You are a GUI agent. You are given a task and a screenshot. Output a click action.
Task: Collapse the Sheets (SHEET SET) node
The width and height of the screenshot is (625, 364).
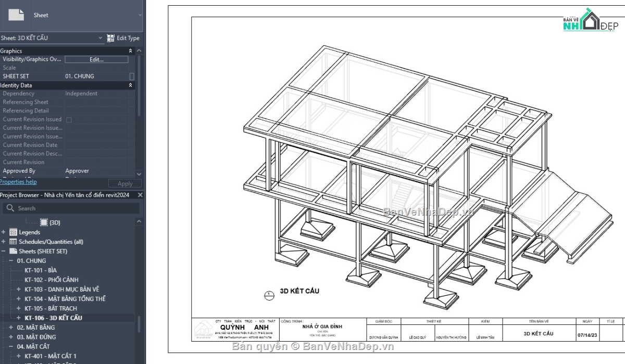coord(4,251)
